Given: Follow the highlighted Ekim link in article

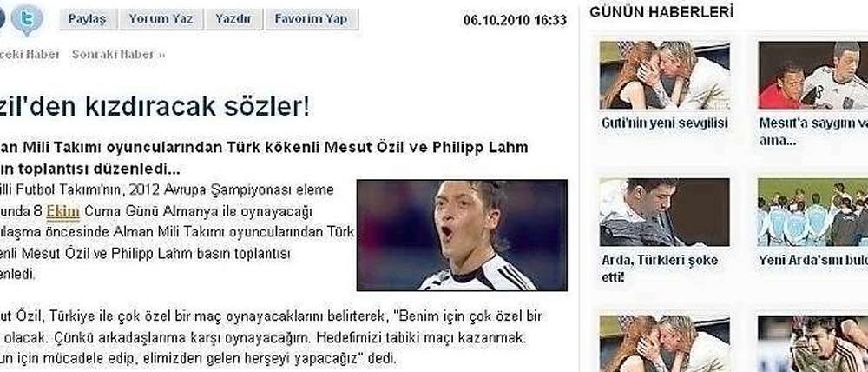Looking at the screenshot, I should [63, 212].
